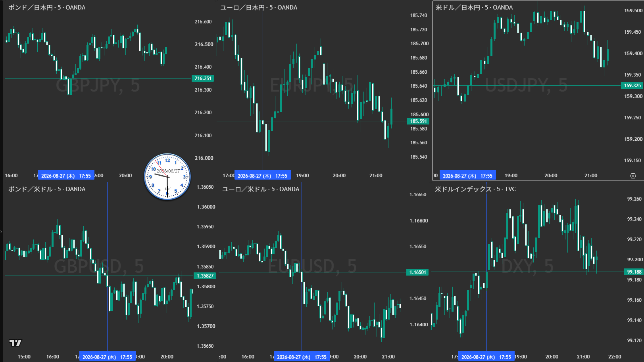Click the 159.325 current price label
Viewport: 644px width, 362px height.
pos(632,86)
